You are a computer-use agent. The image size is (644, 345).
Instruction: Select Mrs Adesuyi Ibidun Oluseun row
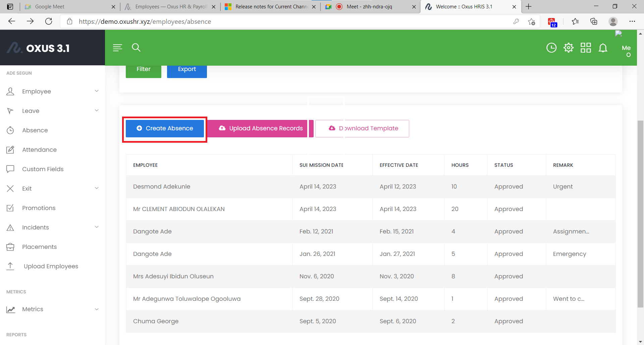click(371, 276)
